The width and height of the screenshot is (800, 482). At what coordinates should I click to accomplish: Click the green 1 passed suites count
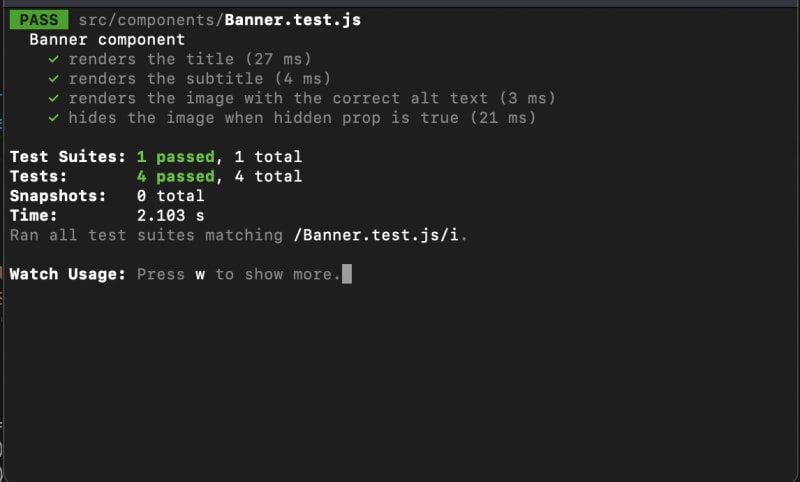point(175,157)
